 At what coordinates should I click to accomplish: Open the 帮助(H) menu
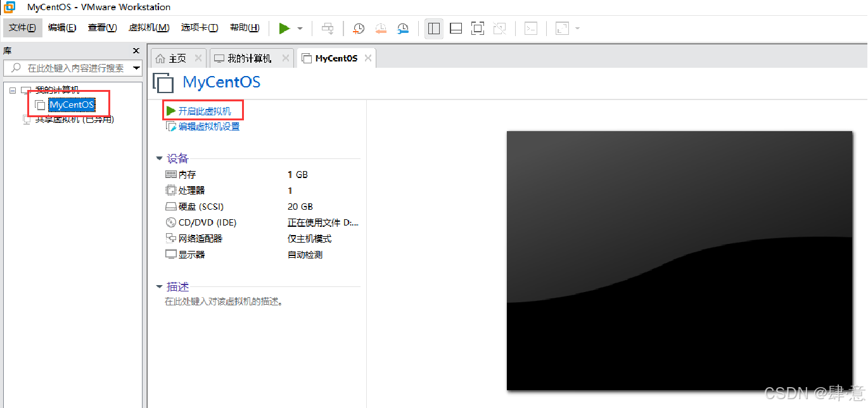click(245, 28)
